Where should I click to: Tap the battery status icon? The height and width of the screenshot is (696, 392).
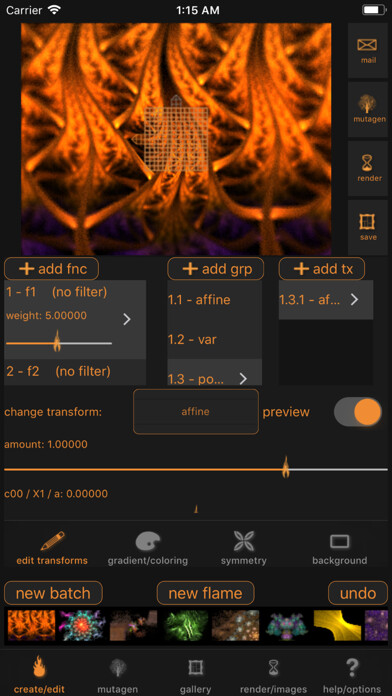tap(373, 10)
